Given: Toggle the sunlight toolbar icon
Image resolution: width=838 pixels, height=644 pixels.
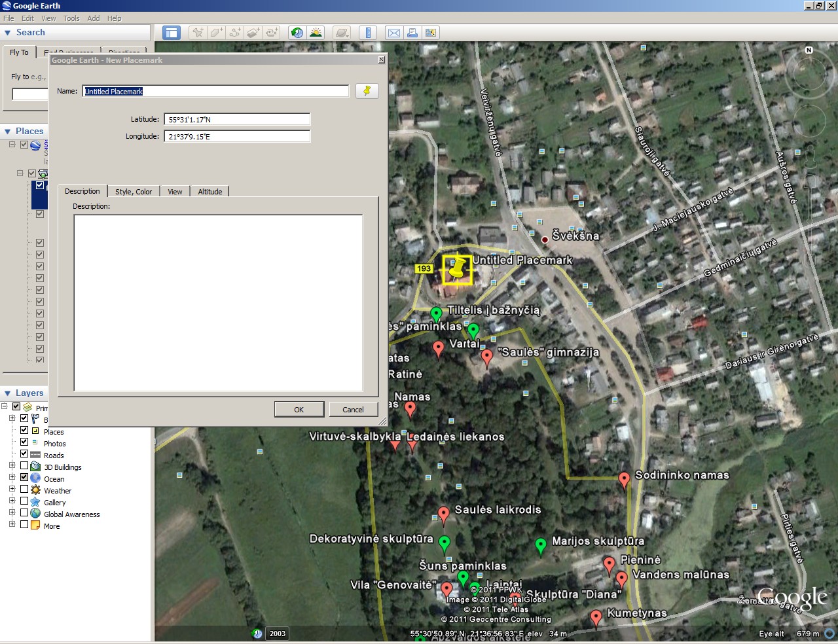Looking at the screenshot, I should (316, 33).
